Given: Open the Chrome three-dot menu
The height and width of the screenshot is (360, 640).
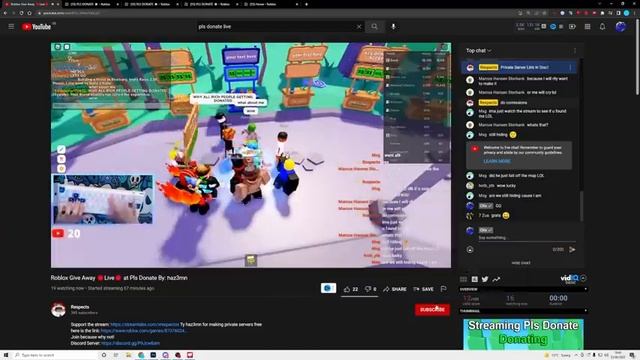Looking at the screenshot, I should tap(635, 13).
